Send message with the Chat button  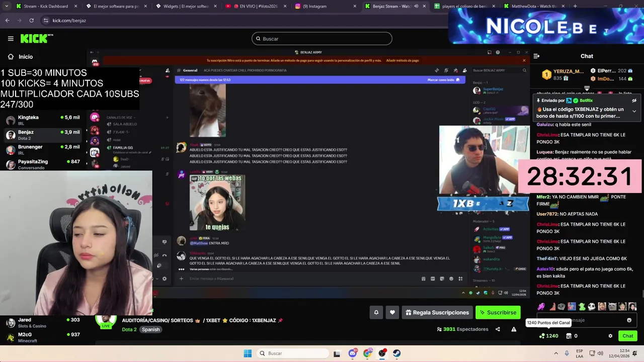(627, 336)
